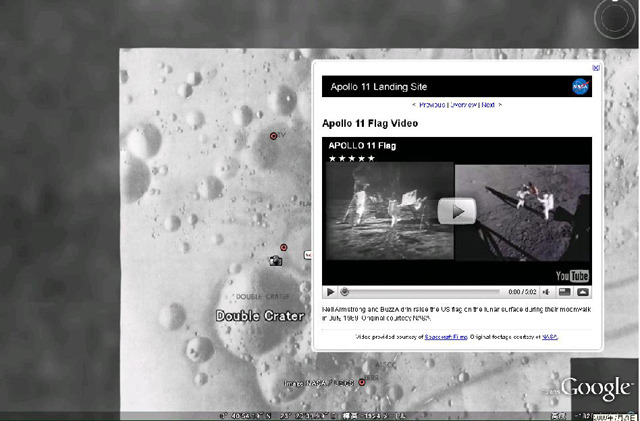Select the red LRRR placemark near the bottom
Image resolution: width=640 pixels, height=421 pixels.
coord(362,382)
